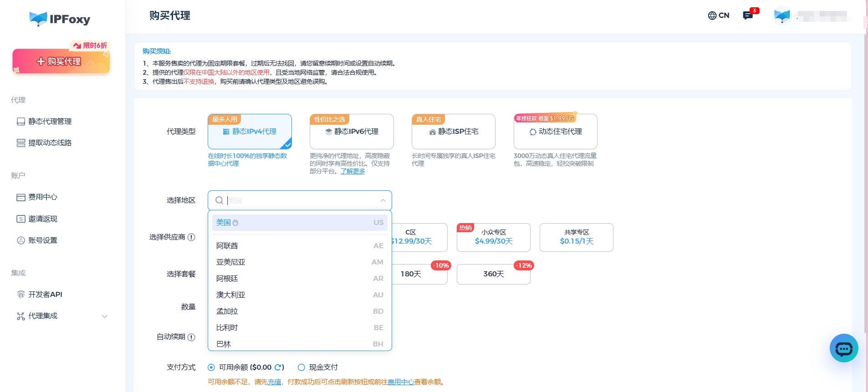
Task: Click the 费用中心 card icon
Action: tap(21, 197)
